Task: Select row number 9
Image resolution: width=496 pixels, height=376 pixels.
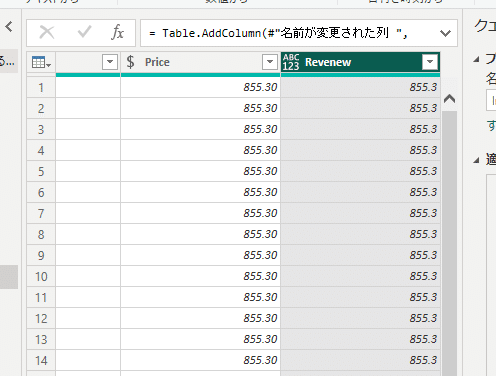Action: [41, 256]
